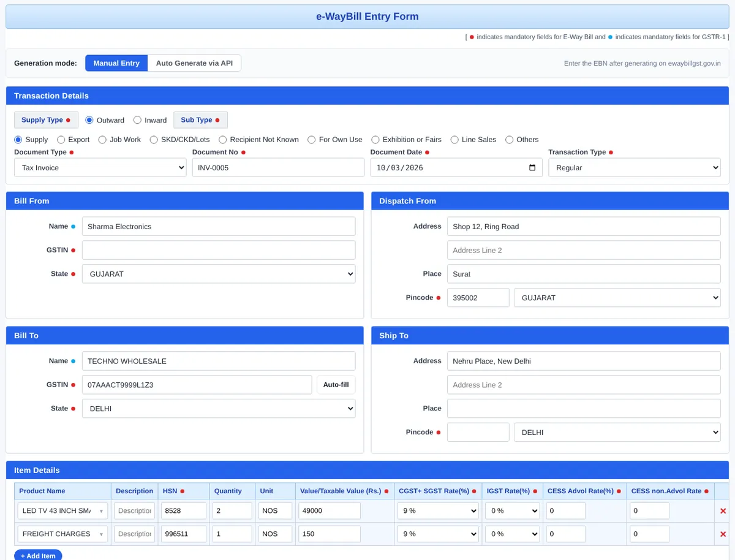Choose the SKD/CKD/Lots sub type

pos(154,140)
